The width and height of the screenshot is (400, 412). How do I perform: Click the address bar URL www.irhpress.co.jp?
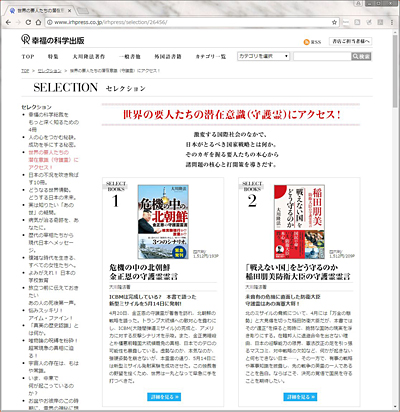pyautogui.click(x=111, y=22)
